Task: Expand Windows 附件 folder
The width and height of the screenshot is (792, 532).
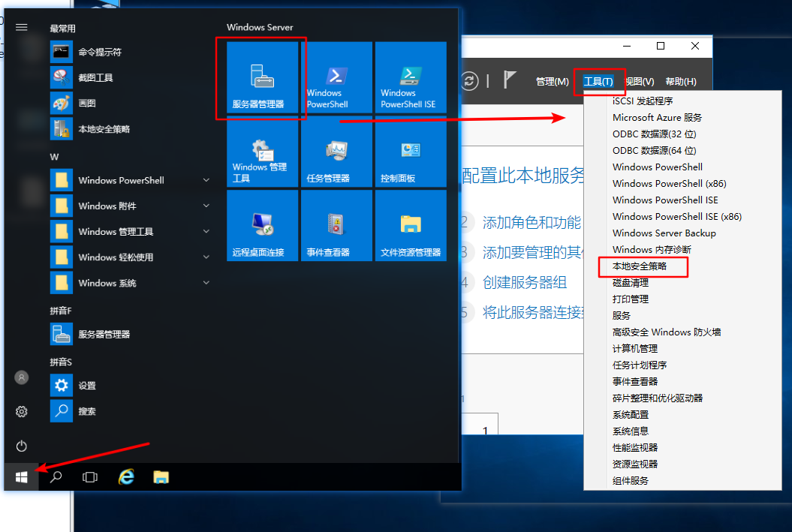Action: [x=131, y=206]
